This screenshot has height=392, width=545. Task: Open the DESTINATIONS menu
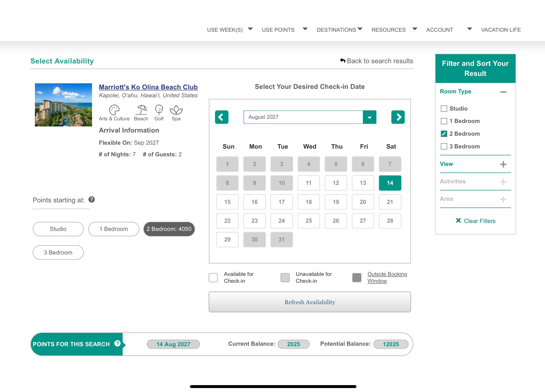click(x=336, y=30)
